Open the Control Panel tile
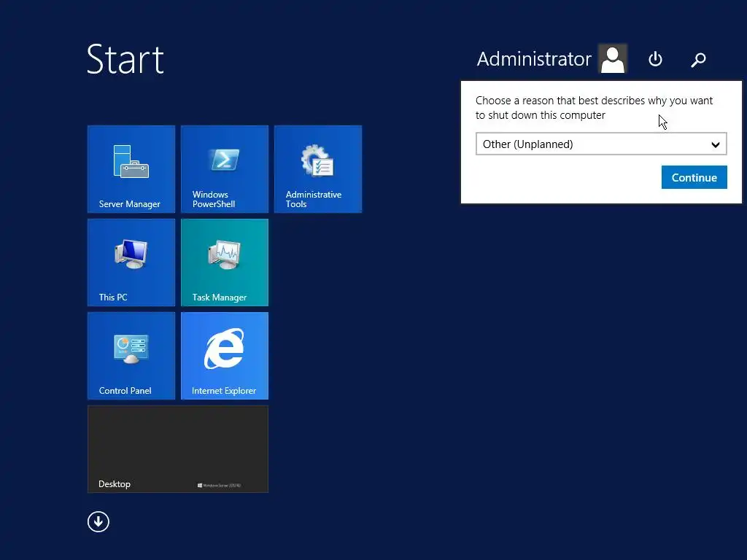The image size is (747, 560). pyautogui.click(x=131, y=356)
